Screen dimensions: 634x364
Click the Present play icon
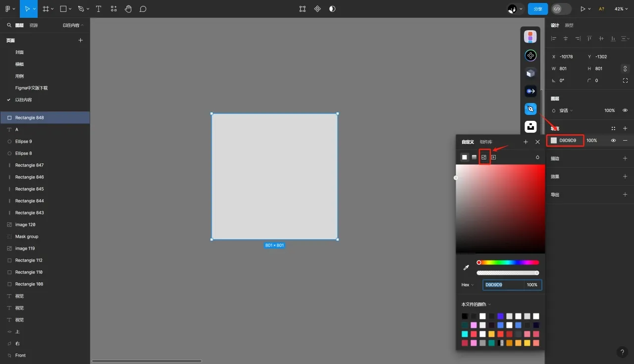click(x=583, y=9)
